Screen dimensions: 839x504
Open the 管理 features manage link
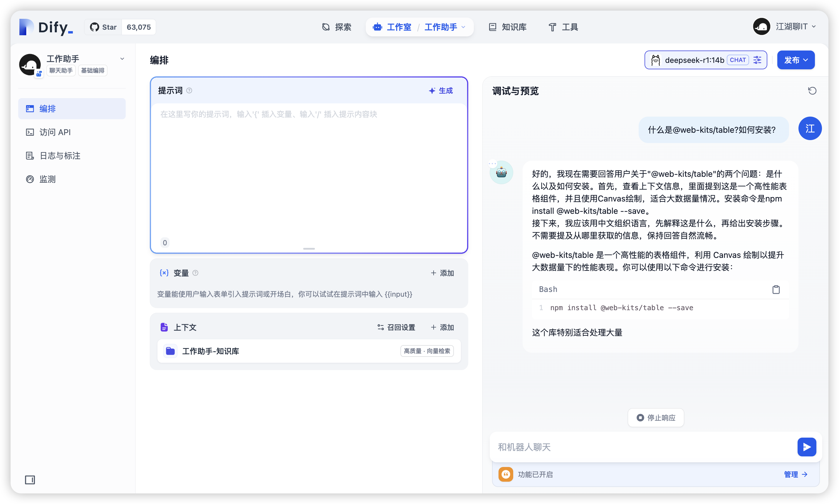tap(796, 474)
